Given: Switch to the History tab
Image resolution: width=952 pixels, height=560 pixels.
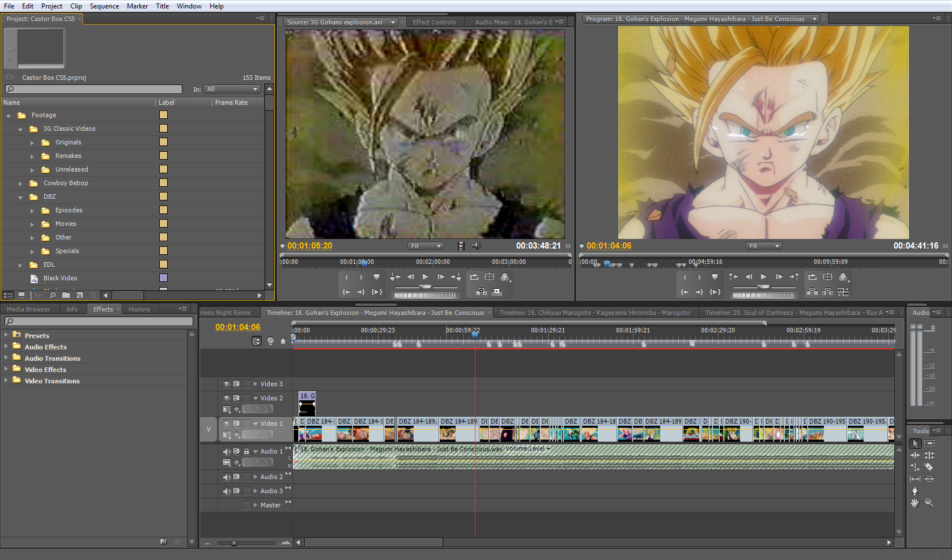Looking at the screenshot, I should (139, 309).
